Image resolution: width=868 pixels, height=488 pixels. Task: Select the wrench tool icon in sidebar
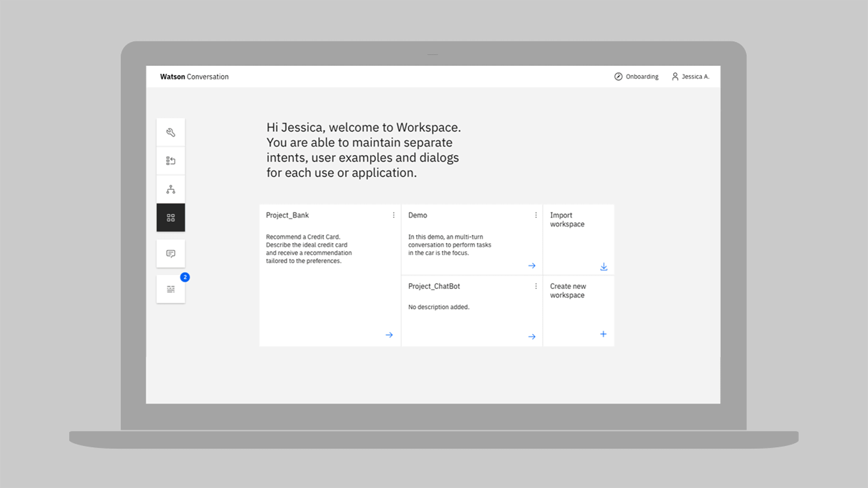(x=170, y=132)
